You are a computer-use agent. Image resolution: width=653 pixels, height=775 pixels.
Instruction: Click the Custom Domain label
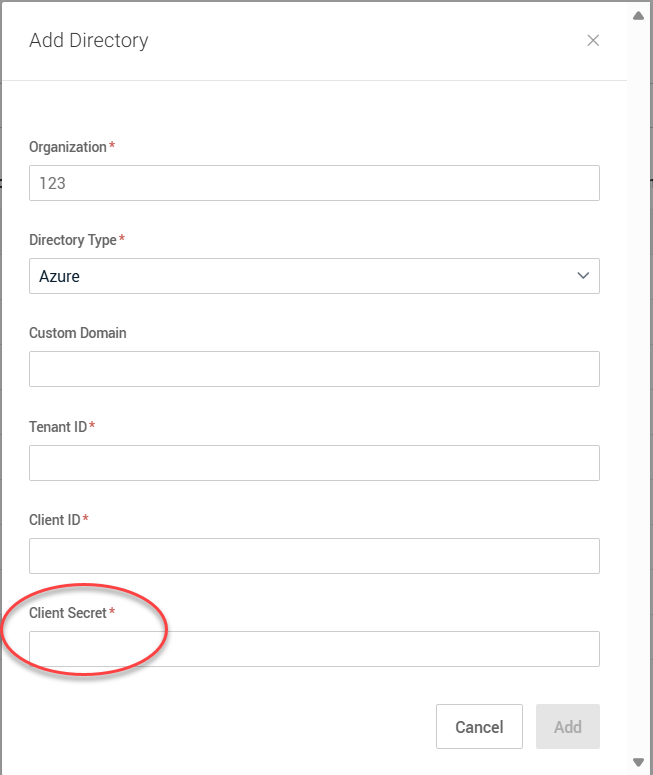click(78, 333)
